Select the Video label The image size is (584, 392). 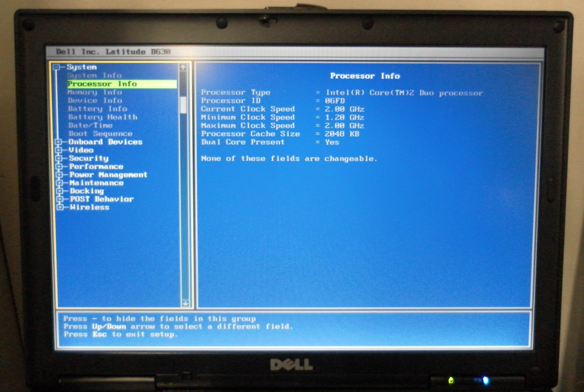[81, 150]
